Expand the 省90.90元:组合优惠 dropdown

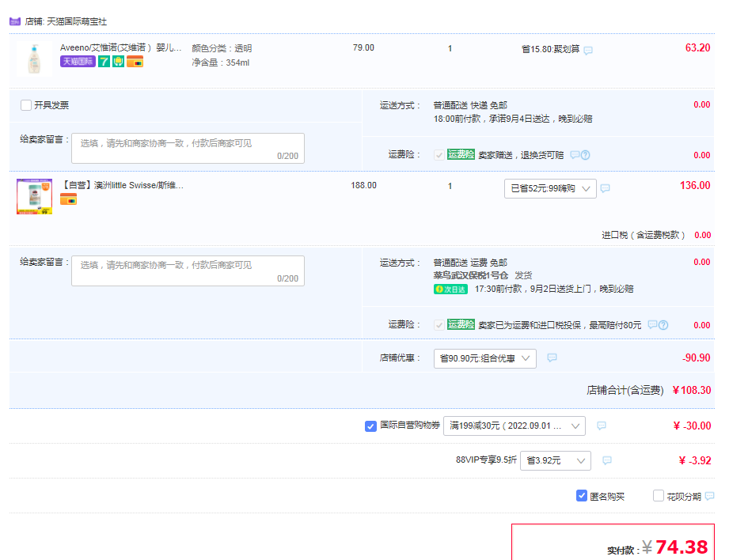(x=485, y=358)
